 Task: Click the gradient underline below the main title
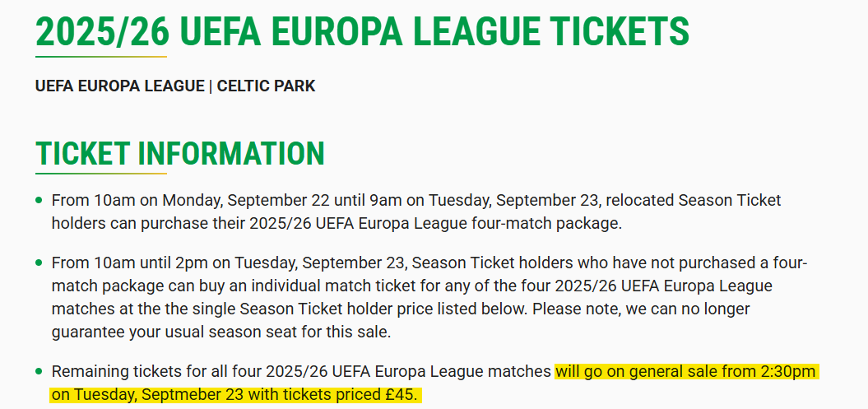click(101, 57)
